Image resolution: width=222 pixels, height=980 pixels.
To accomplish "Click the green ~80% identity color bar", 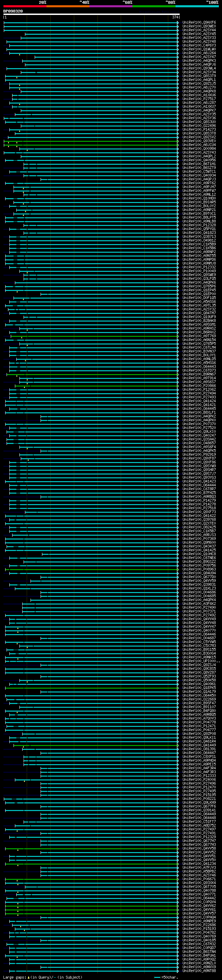I will tap(154, 7).
